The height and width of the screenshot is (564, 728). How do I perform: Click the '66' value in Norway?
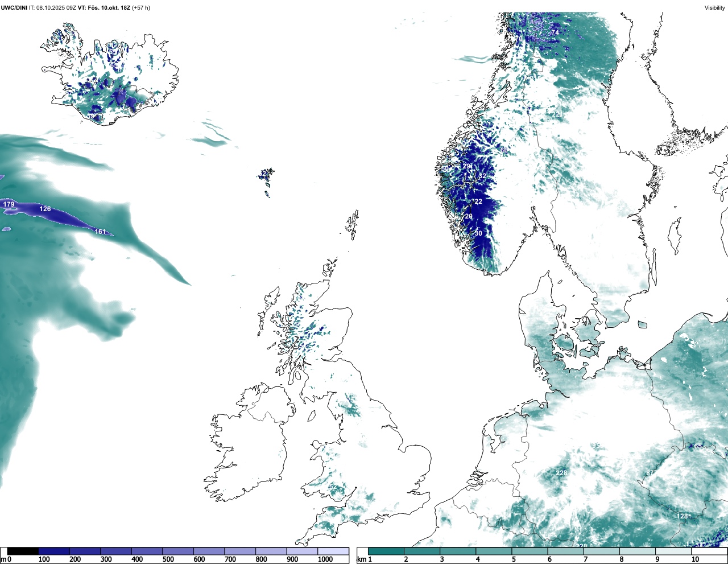coord(503,150)
